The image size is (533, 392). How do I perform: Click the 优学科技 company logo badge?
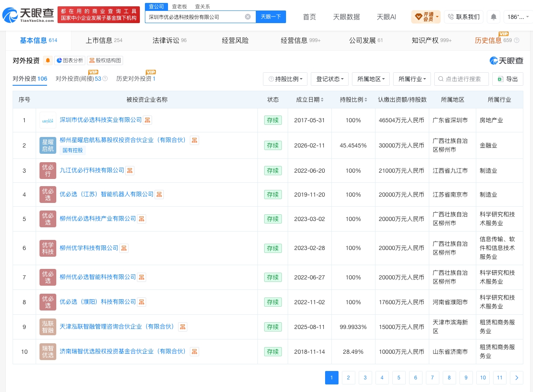coord(48,248)
